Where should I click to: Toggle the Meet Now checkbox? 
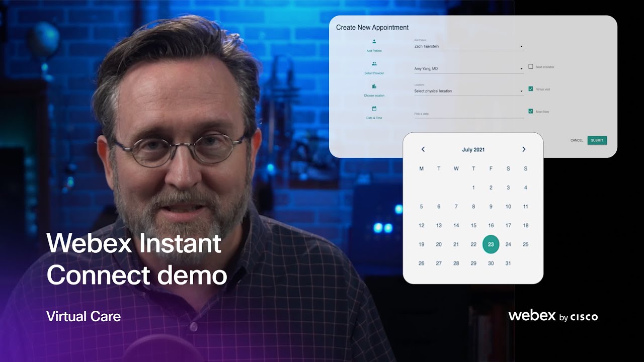[531, 111]
